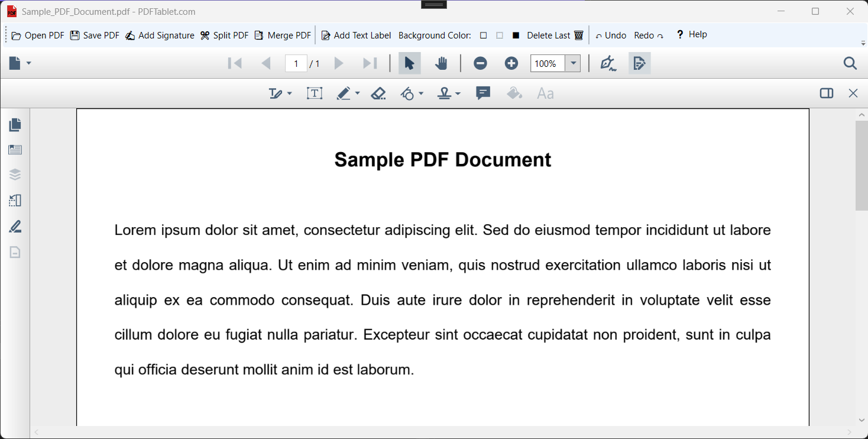
Task: Click the scroll right arrow of horizontal scrollbar
Action: coord(850,432)
